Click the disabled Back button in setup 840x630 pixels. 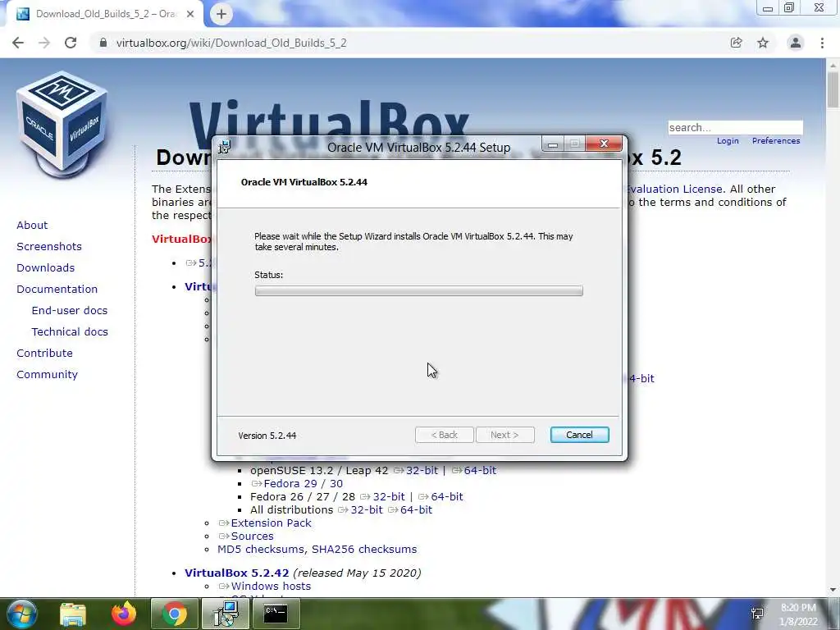pos(444,435)
